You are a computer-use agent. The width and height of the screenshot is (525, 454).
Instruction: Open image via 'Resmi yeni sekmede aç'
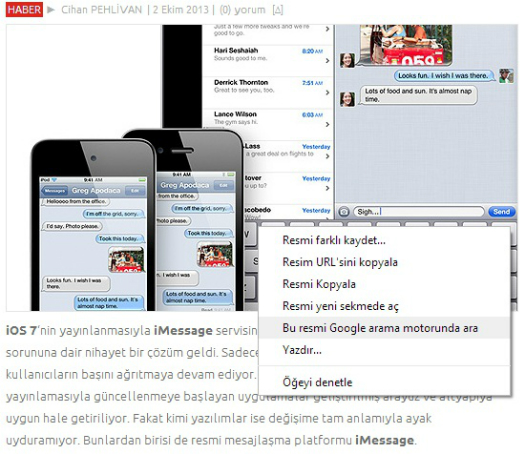[x=385, y=306]
